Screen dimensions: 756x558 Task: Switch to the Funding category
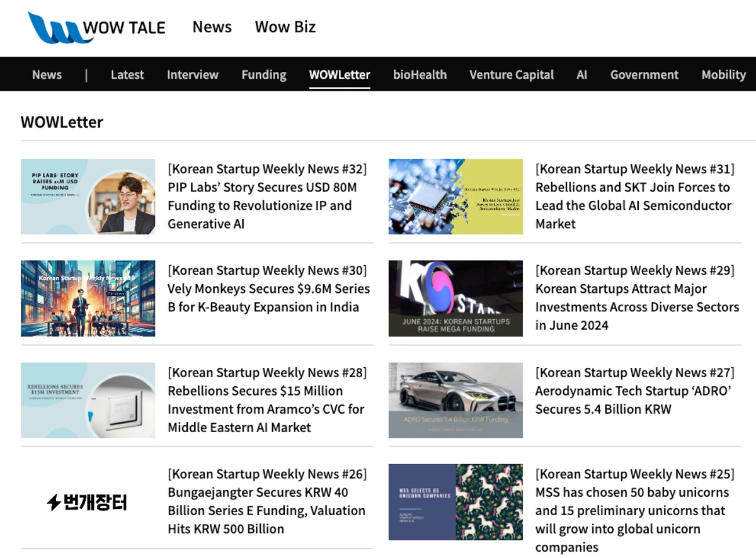coord(263,74)
